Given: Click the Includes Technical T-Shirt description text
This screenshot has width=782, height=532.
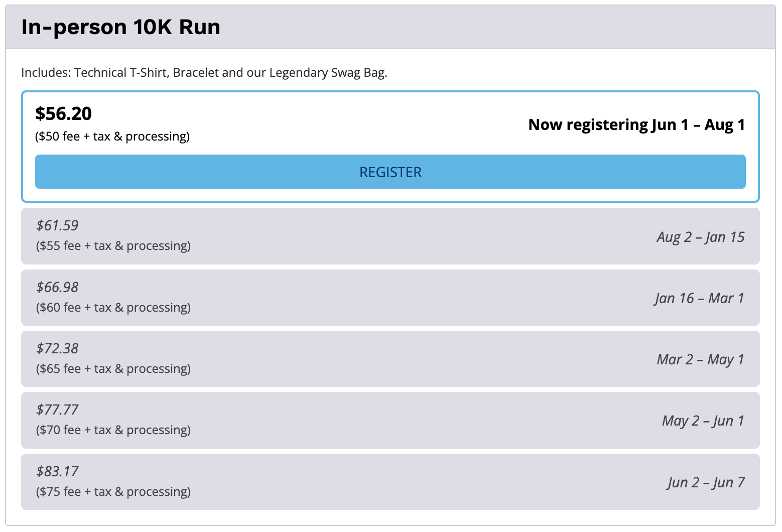Looking at the screenshot, I should click(x=204, y=73).
